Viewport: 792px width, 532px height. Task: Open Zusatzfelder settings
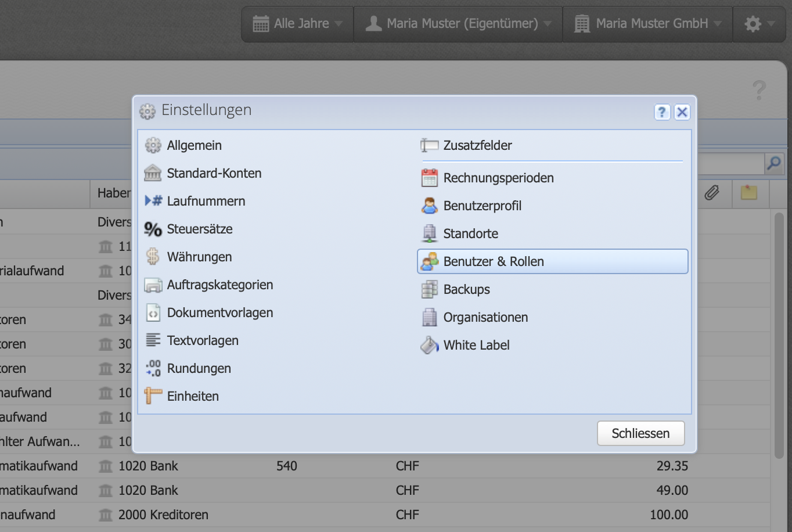(x=477, y=145)
